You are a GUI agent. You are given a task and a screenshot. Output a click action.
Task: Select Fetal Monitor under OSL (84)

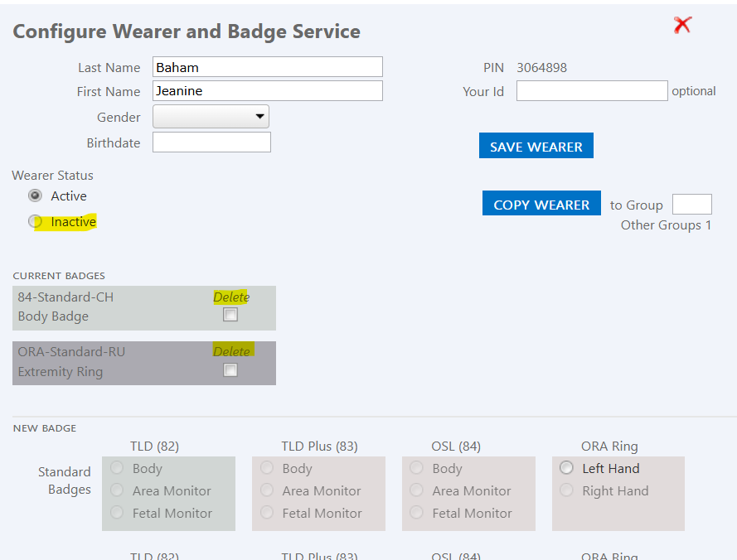point(416,513)
